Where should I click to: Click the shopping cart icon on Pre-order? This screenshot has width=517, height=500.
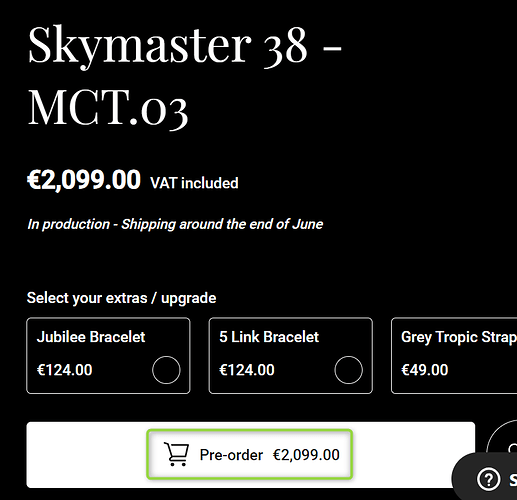pos(176,454)
